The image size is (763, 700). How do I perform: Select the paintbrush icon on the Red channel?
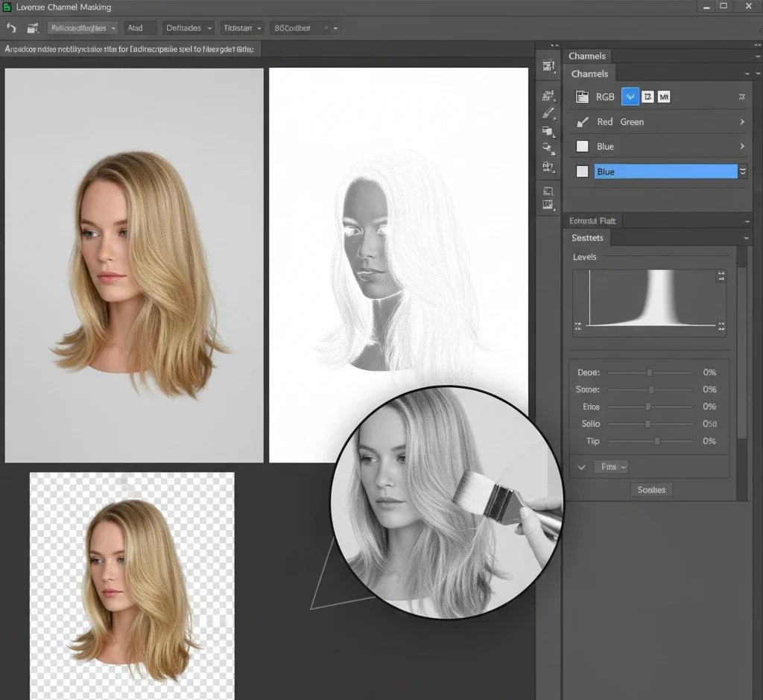tap(583, 121)
